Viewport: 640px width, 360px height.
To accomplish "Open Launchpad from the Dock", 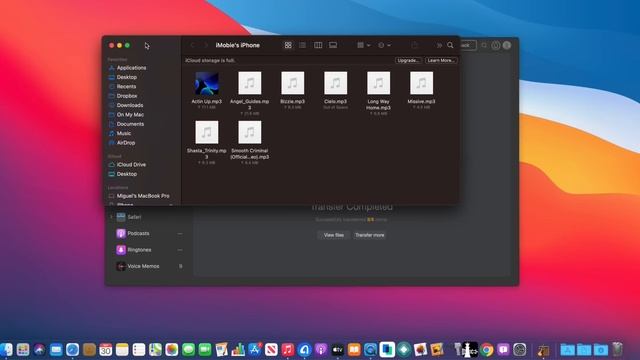I will [23, 349].
